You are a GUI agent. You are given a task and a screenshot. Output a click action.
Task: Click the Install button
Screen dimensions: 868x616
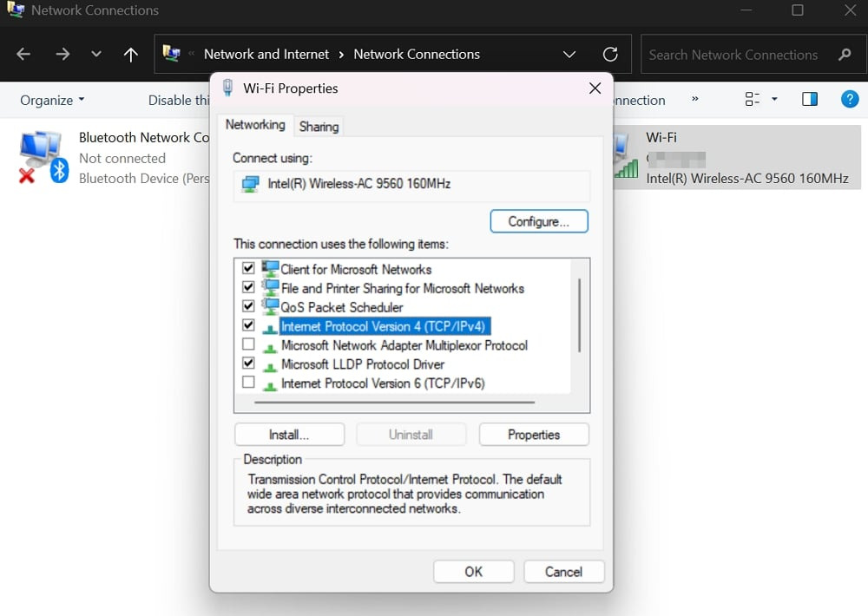pos(289,434)
